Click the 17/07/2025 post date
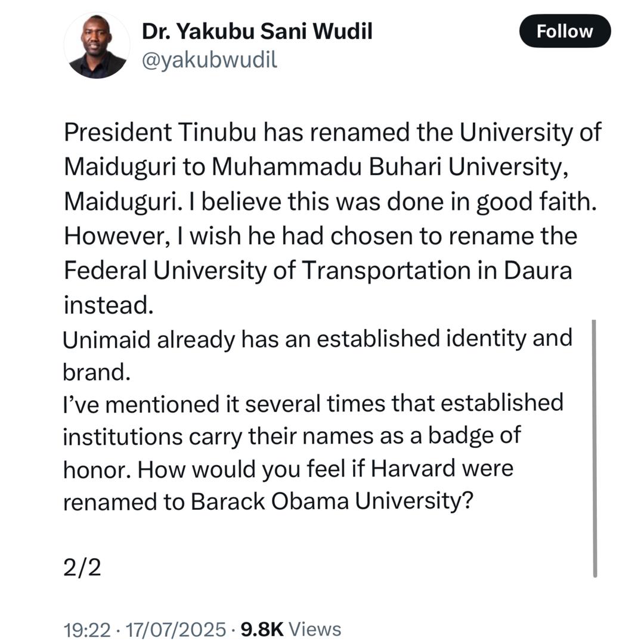The width and height of the screenshot is (644, 644). coord(171,629)
